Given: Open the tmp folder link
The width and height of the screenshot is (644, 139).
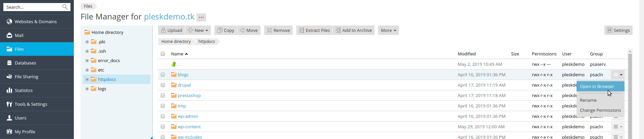Looking at the screenshot, I should coord(182,106).
